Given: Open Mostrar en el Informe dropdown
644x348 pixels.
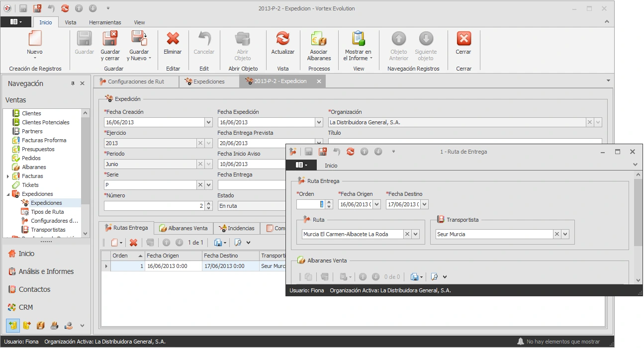Looking at the screenshot, I should [x=358, y=46].
